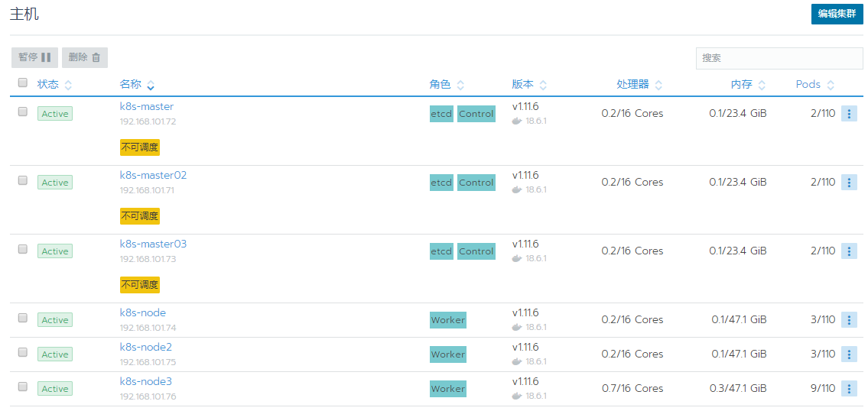Click the etcd role tag for k8s-master

441,114
